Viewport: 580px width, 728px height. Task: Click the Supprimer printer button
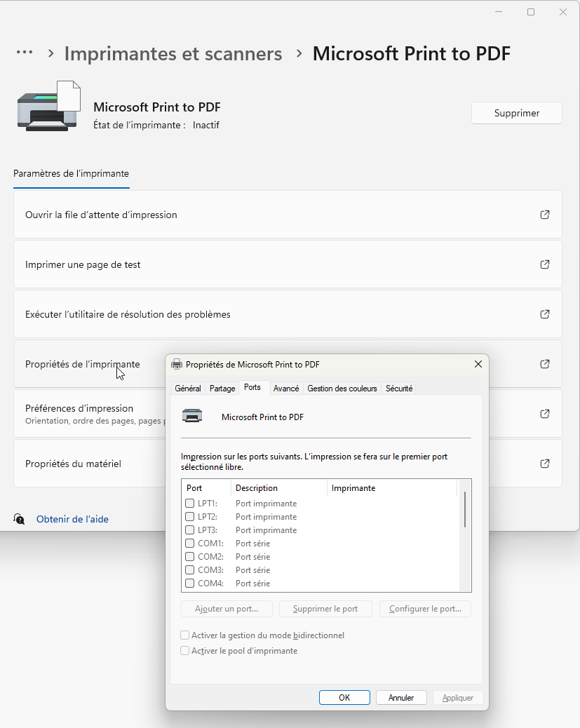pos(517,113)
